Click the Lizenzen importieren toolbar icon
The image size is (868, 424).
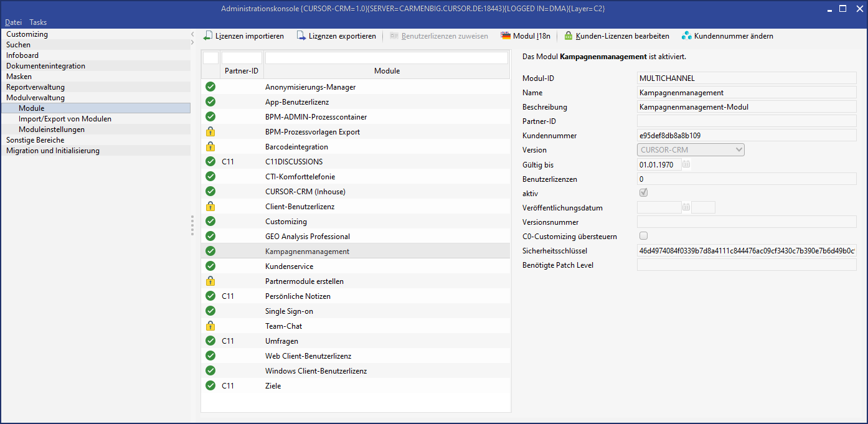tap(208, 36)
